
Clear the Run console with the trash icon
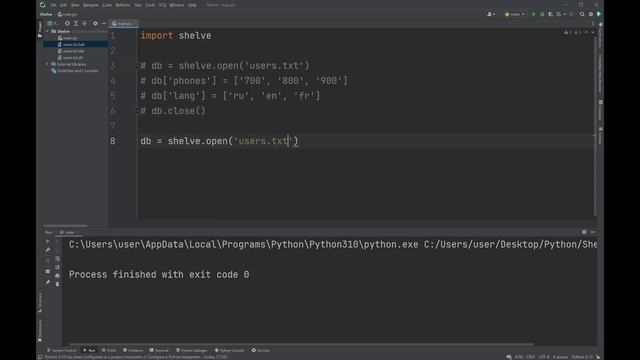[58, 284]
